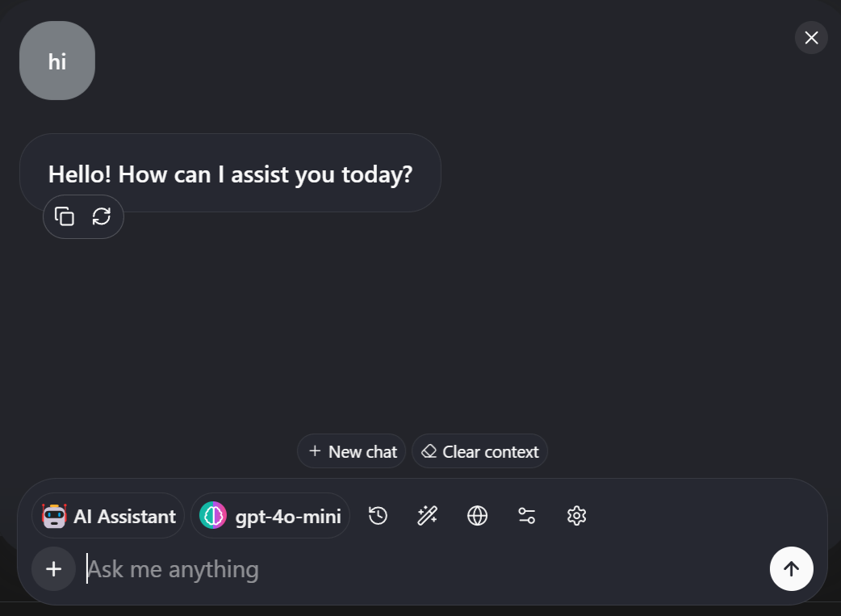The height and width of the screenshot is (616, 841).
Task: Click the magic wand prompt icon
Action: [428, 516]
